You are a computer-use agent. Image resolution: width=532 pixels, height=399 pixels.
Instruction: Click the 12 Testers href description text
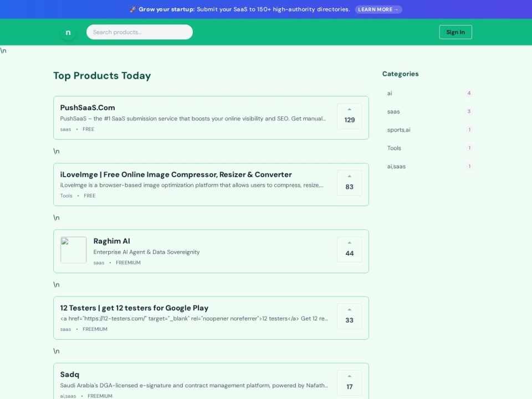pos(194,318)
